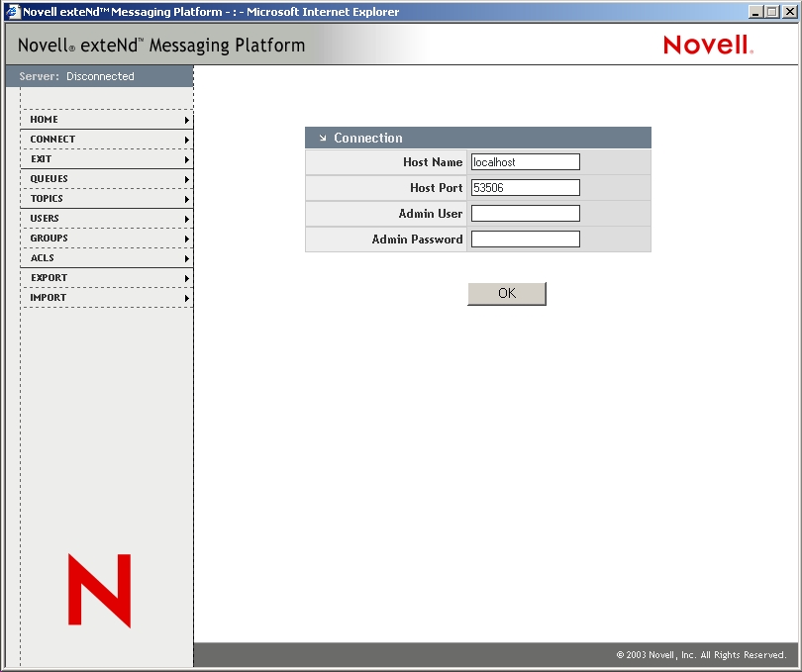The width and height of the screenshot is (802, 672).
Task: Expand the arrow next to GROUPS
Action: [187, 239]
